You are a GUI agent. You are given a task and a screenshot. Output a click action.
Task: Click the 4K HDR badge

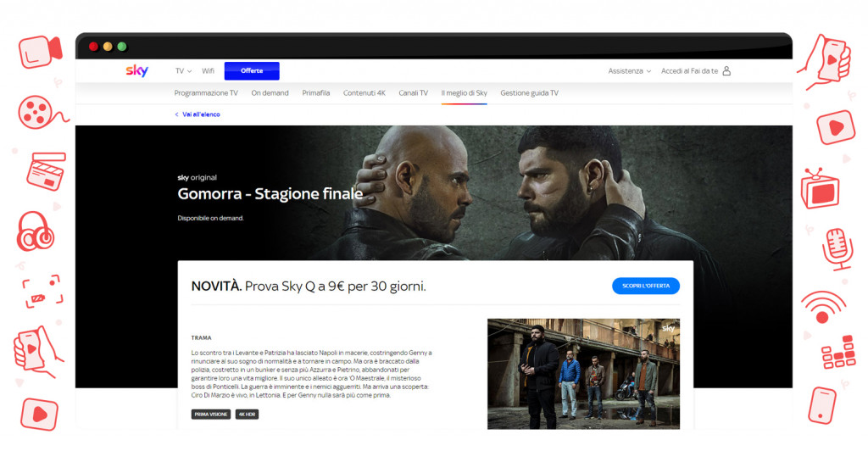pyautogui.click(x=247, y=415)
